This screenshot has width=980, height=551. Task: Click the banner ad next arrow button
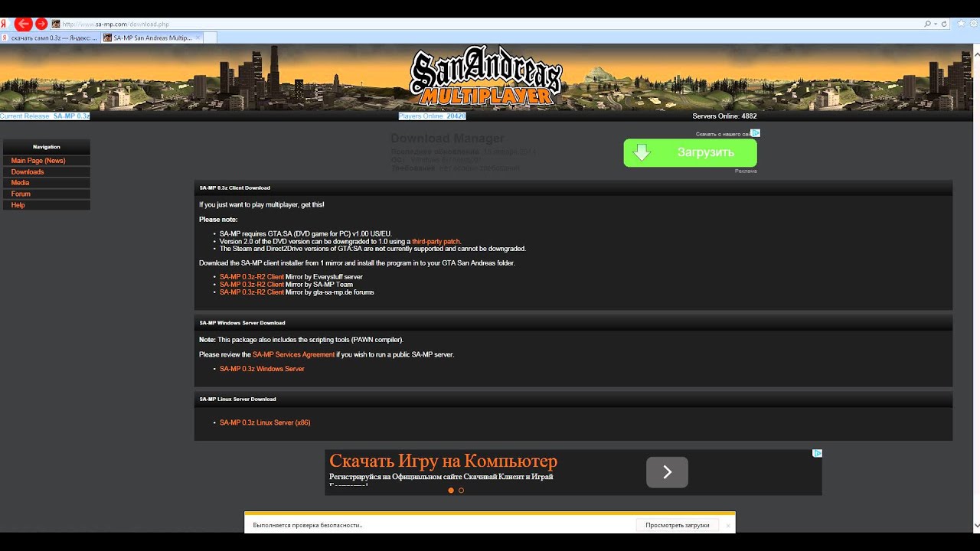point(667,472)
